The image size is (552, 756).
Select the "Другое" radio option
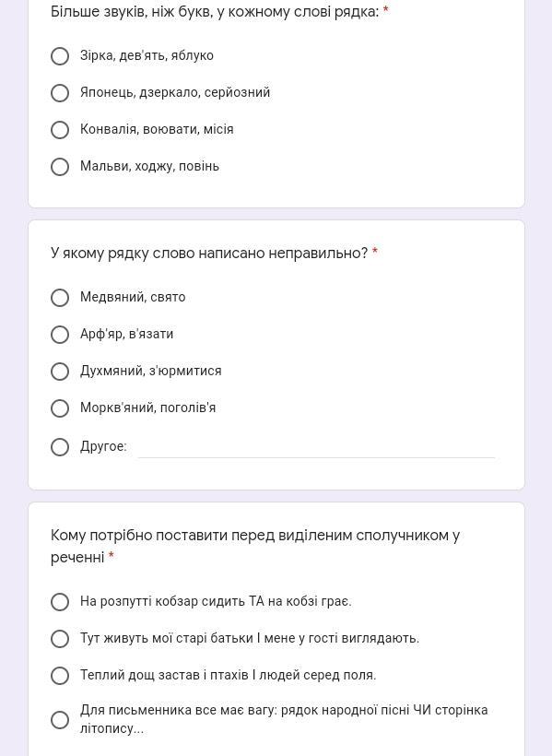coord(60,447)
